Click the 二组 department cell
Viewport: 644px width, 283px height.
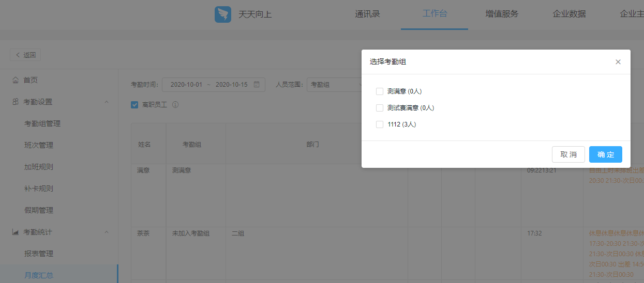coord(238,233)
